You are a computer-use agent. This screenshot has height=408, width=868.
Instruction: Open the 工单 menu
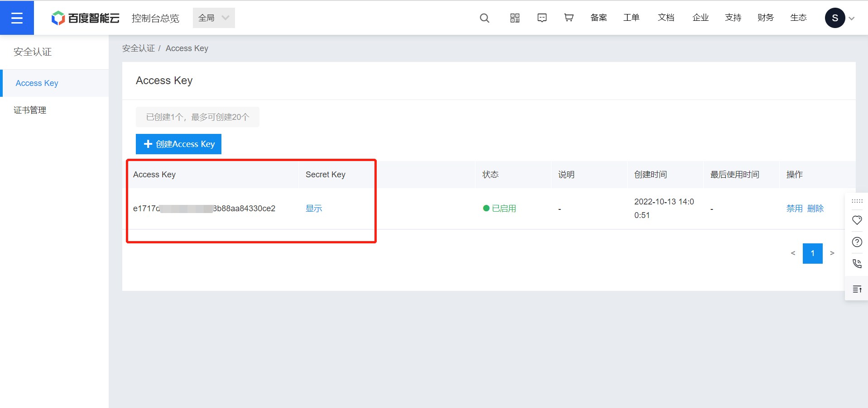pos(631,18)
